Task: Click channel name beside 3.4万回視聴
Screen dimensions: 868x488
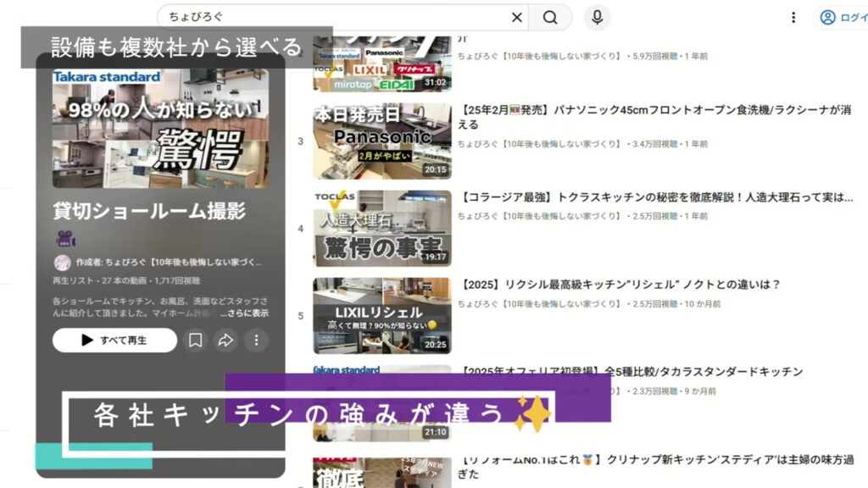Action: click(x=540, y=144)
